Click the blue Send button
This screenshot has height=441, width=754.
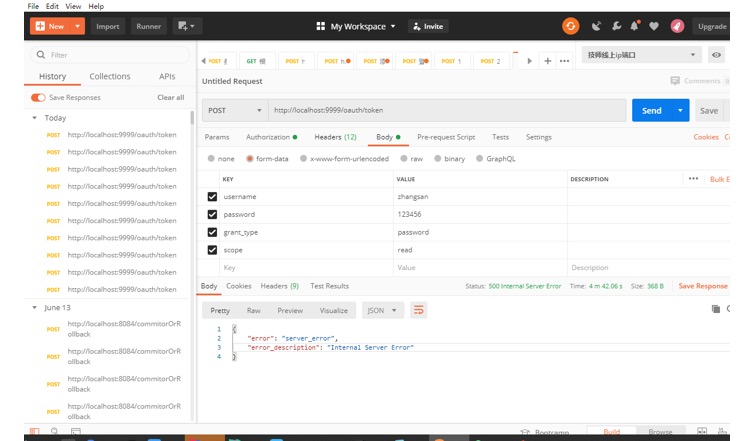point(652,111)
